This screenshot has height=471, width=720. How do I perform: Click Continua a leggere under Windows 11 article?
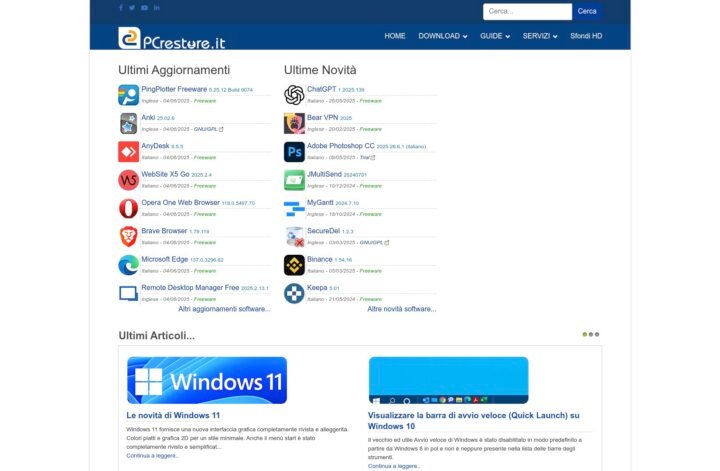click(x=152, y=455)
